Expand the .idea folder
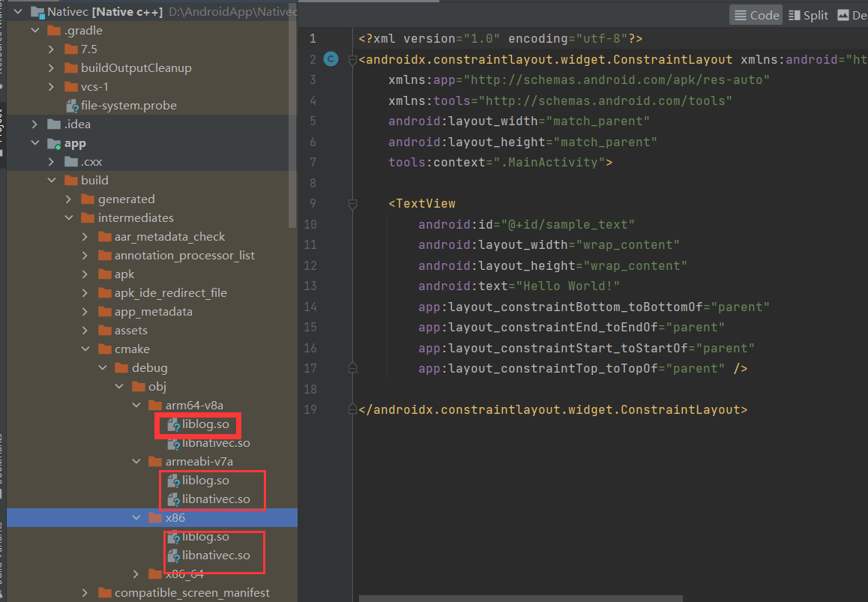 (x=35, y=124)
